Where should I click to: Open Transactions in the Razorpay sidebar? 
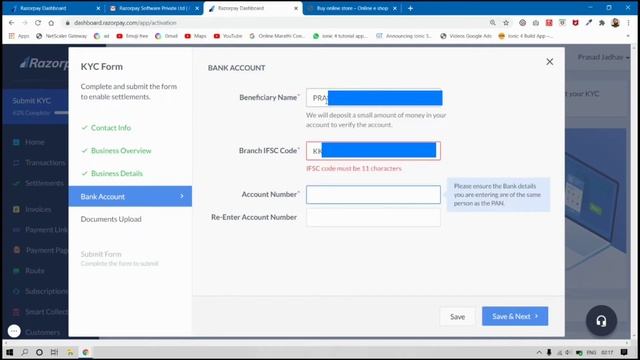[45, 162]
